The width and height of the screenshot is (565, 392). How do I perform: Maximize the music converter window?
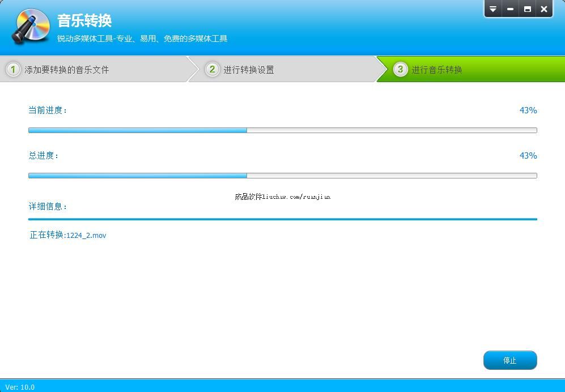click(527, 9)
